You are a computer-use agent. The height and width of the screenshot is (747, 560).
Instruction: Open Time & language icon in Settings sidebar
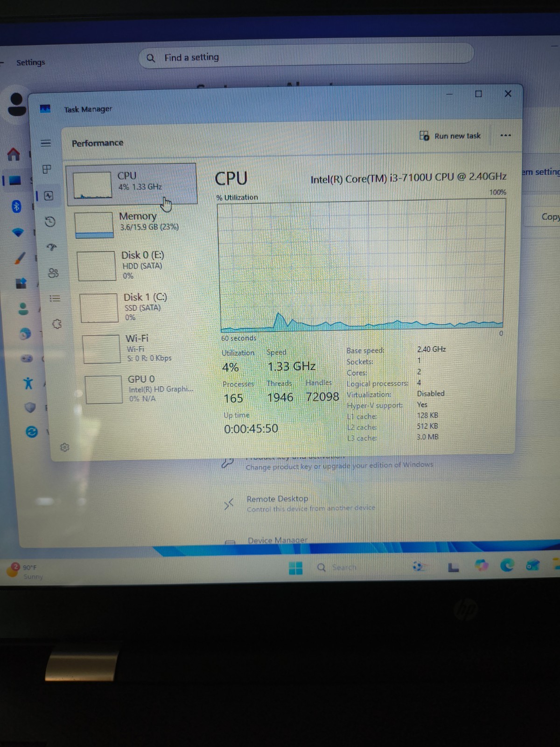[x=25, y=334]
